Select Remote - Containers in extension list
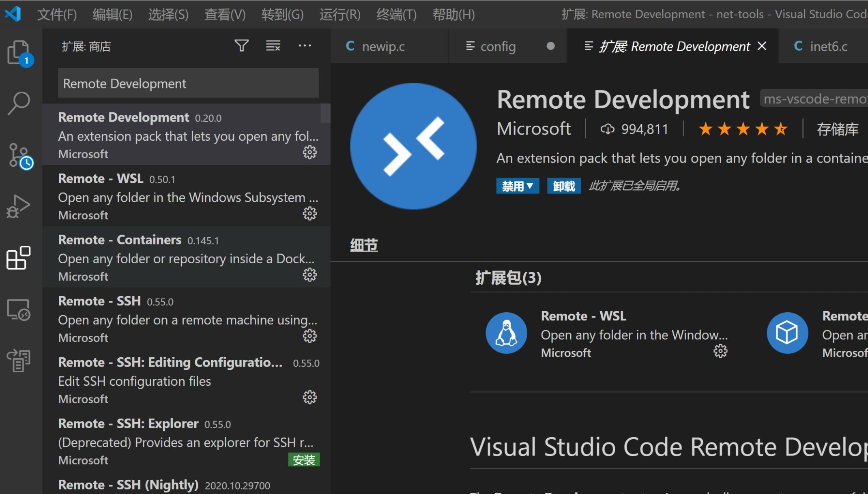 pos(186,257)
